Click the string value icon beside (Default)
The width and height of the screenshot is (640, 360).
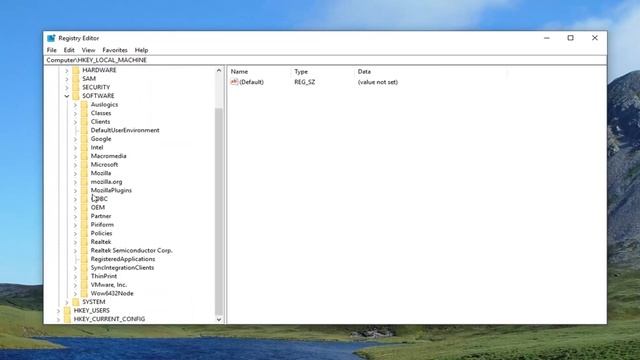234,82
